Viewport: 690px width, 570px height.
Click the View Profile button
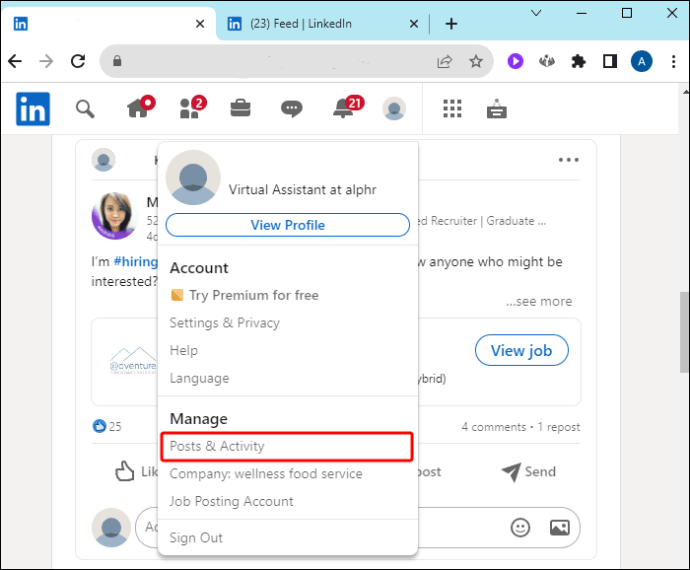pyautogui.click(x=288, y=225)
